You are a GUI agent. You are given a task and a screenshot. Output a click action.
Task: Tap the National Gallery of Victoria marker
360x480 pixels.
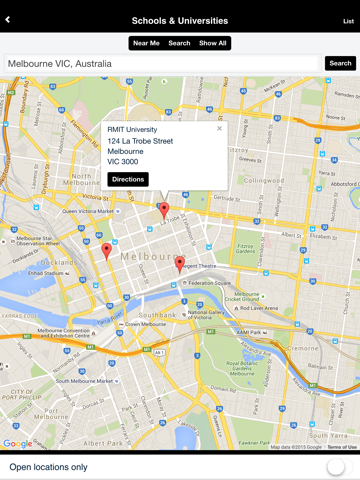tap(183, 314)
